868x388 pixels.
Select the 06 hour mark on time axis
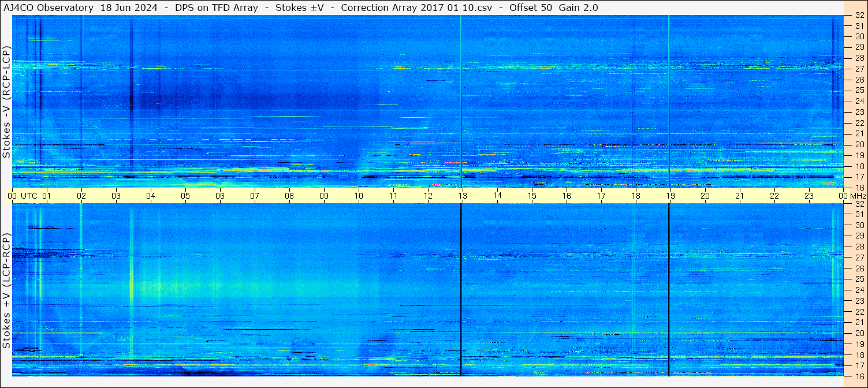220,196
